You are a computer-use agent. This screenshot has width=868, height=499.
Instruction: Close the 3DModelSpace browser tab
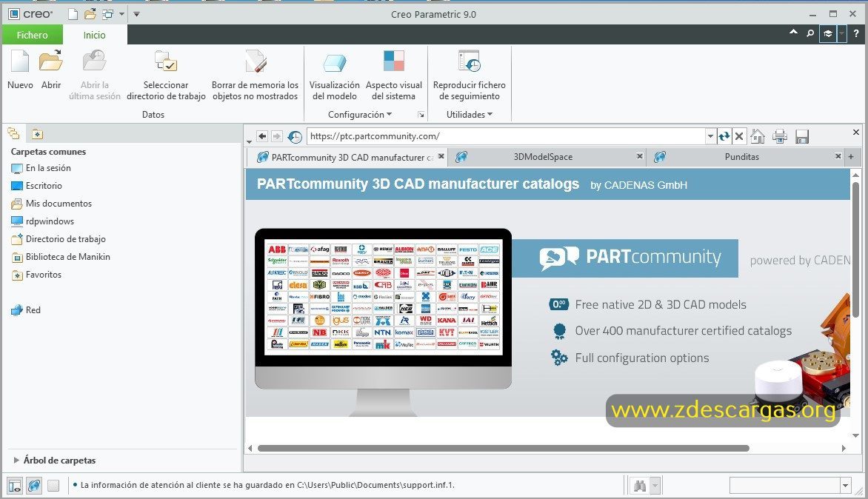[639, 156]
